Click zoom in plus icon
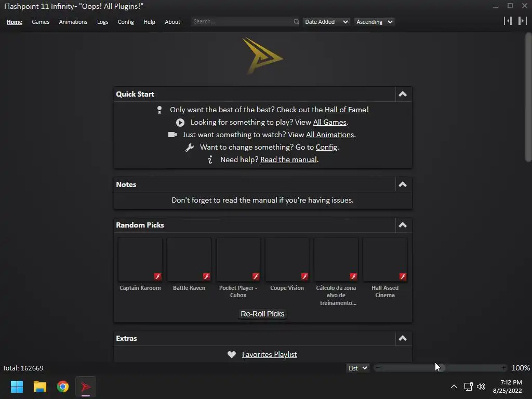Viewport: 532px width, 399px height. click(504, 368)
